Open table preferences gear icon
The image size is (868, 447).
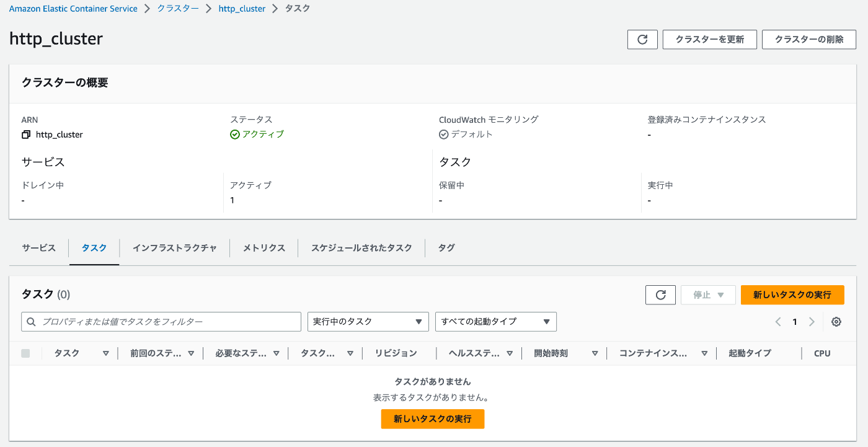tap(836, 322)
